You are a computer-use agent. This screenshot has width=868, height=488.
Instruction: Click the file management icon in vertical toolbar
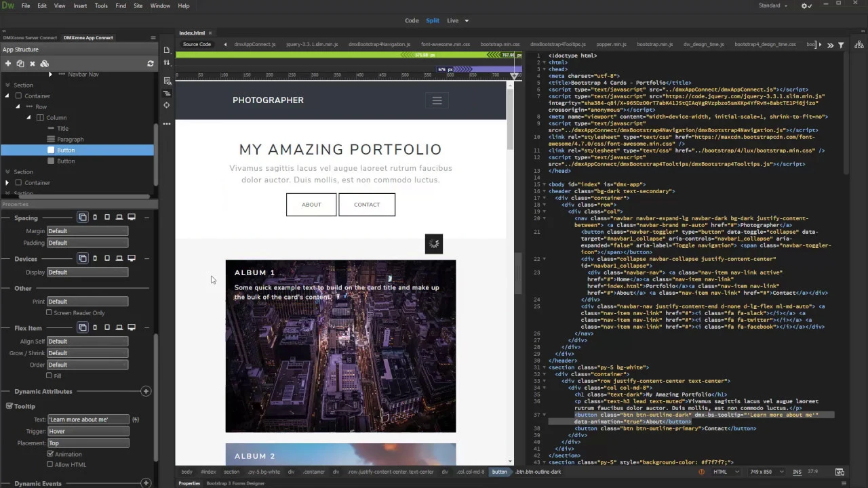point(167,50)
